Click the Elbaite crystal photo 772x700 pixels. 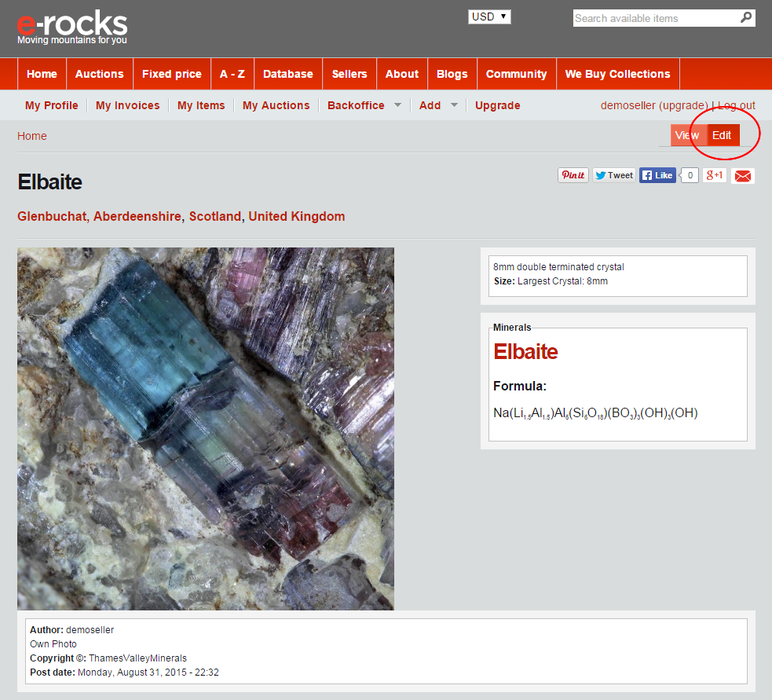click(x=206, y=429)
